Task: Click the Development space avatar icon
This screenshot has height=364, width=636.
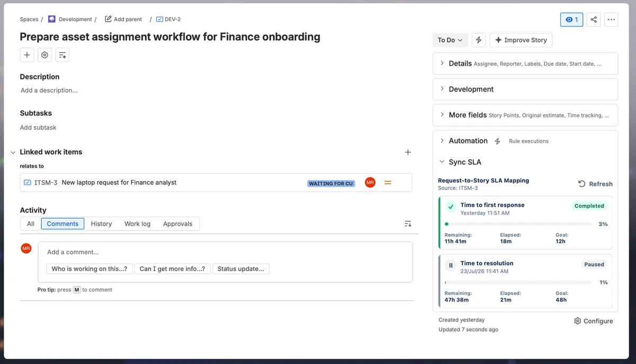Action: point(51,19)
